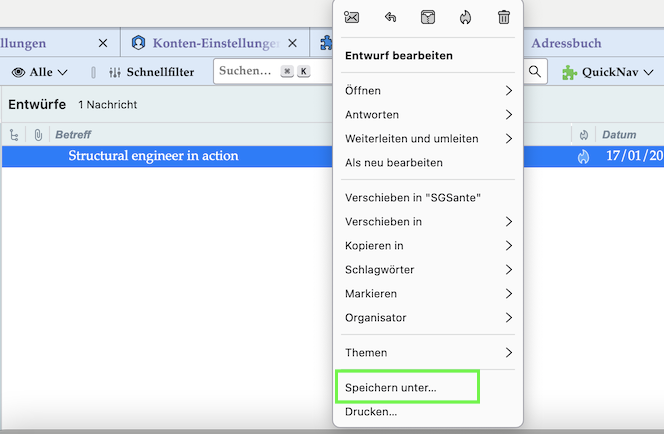
Task: Click the reply arrow icon in context menu
Action: pos(389,17)
